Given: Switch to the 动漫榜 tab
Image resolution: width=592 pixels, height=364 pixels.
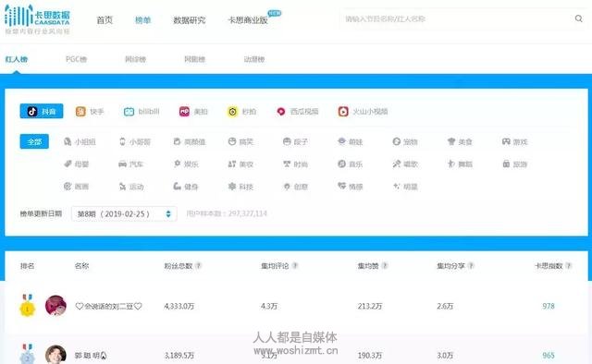Looking at the screenshot, I should click(x=254, y=59).
